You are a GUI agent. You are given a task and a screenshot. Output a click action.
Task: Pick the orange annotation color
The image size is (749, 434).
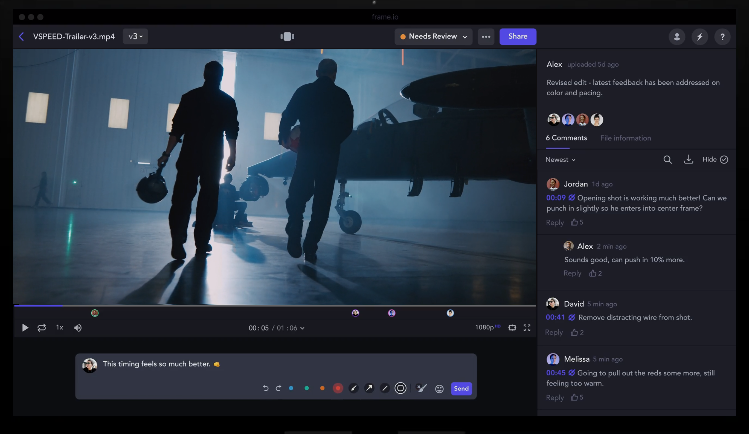tap(322, 389)
